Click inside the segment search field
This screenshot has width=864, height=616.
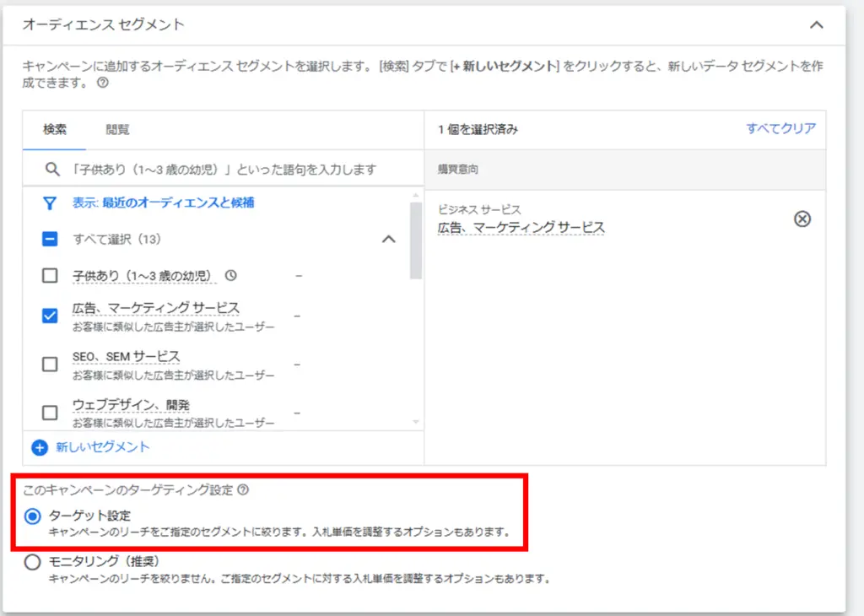211,168
